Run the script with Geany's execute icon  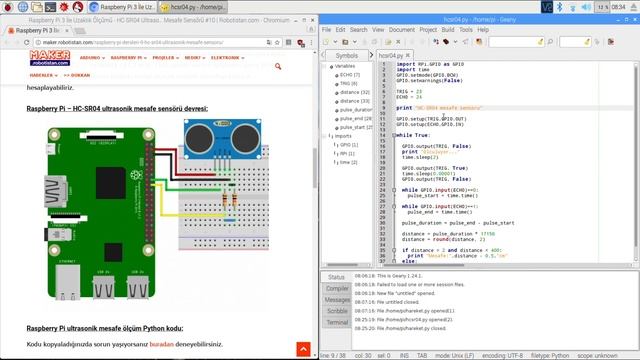[465, 42]
